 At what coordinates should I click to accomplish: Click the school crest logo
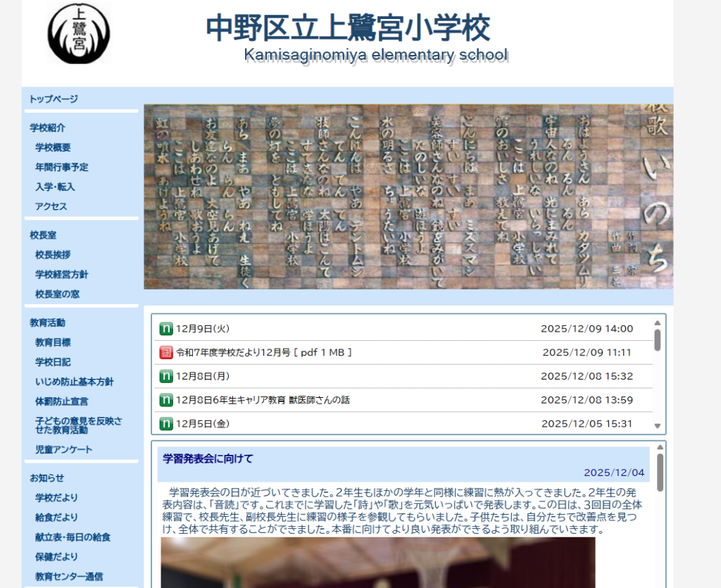coord(79,33)
